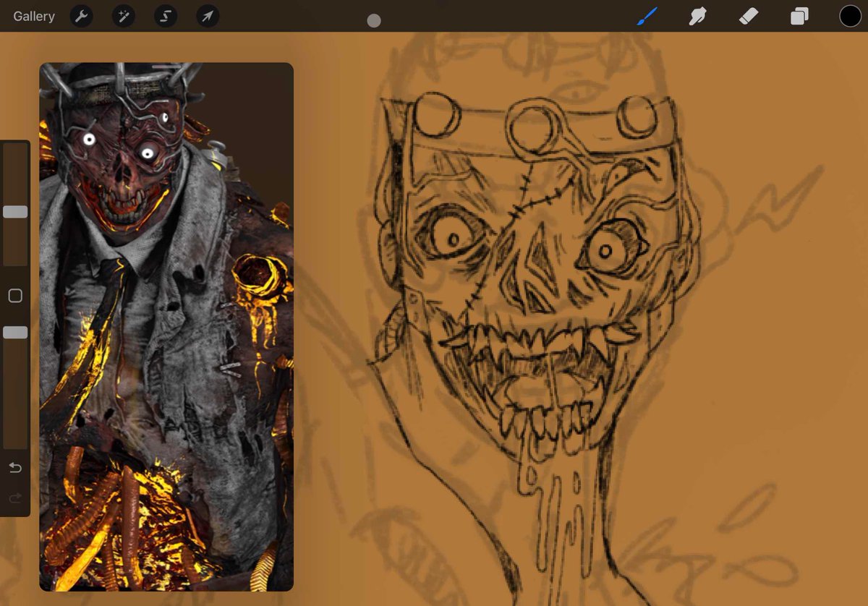868x606 pixels.
Task: Open the Adjustments magic wand menu
Action: point(124,16)
